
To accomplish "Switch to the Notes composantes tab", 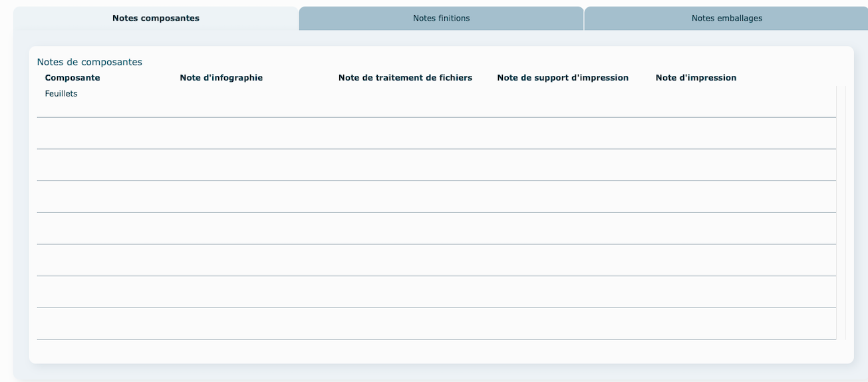I will click(x=156, y=19).
